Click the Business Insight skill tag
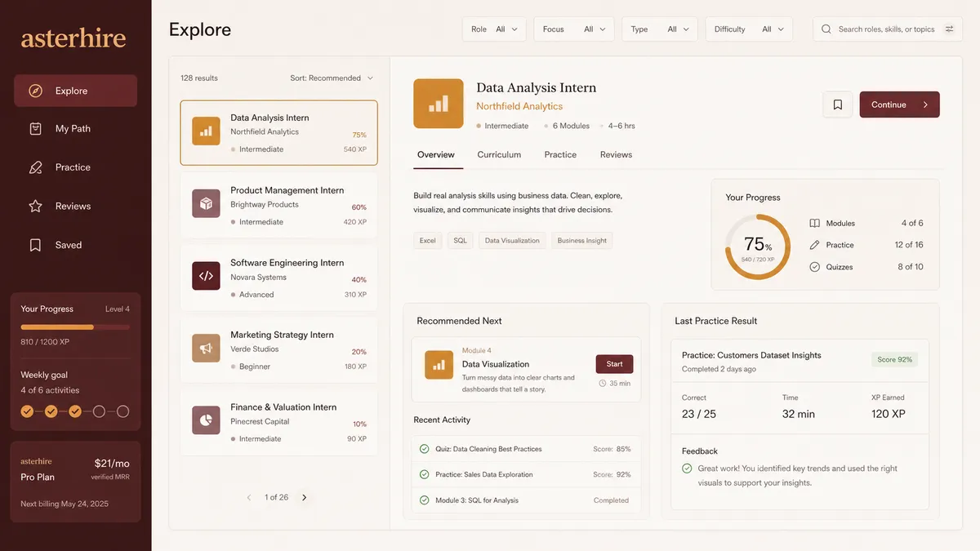Image resolution: width=980 pixels, height=551 pixels. [582, 241]
